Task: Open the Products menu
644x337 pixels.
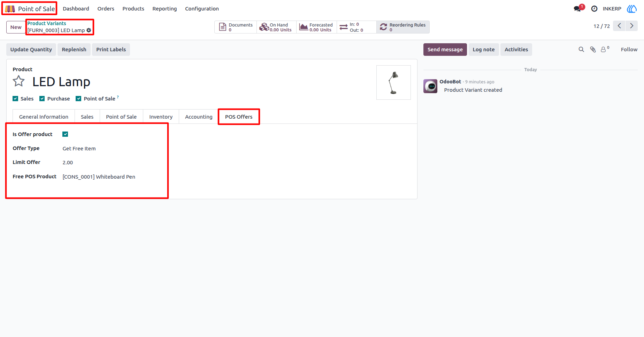Action: coord(133,9)
